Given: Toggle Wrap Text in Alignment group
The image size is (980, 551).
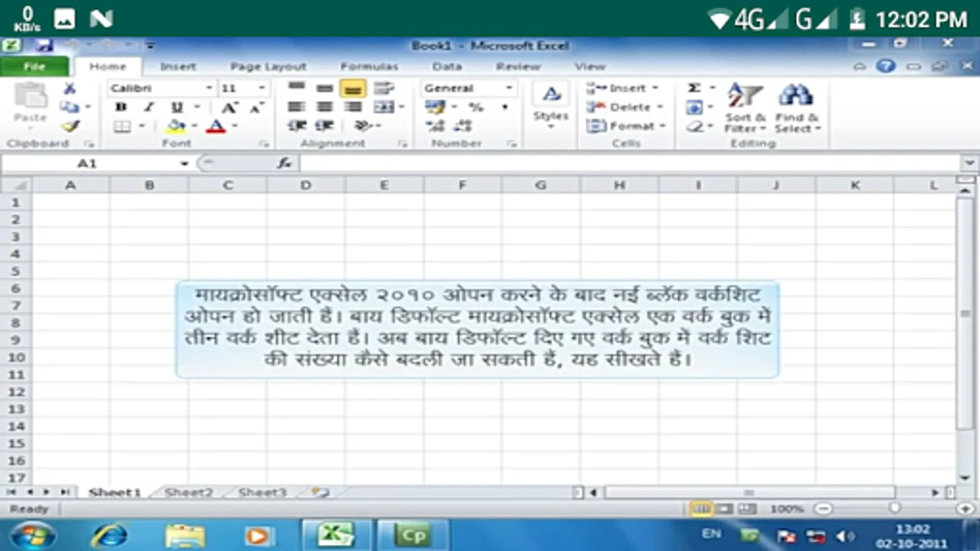Looking at the screenshot, I should click(x=384, y=88).
